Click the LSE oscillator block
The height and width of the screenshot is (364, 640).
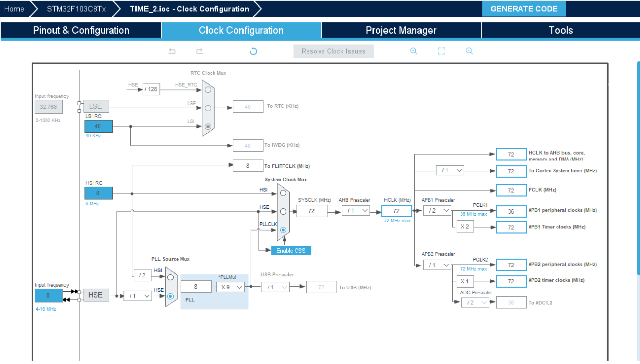click(x=96, y=106)
